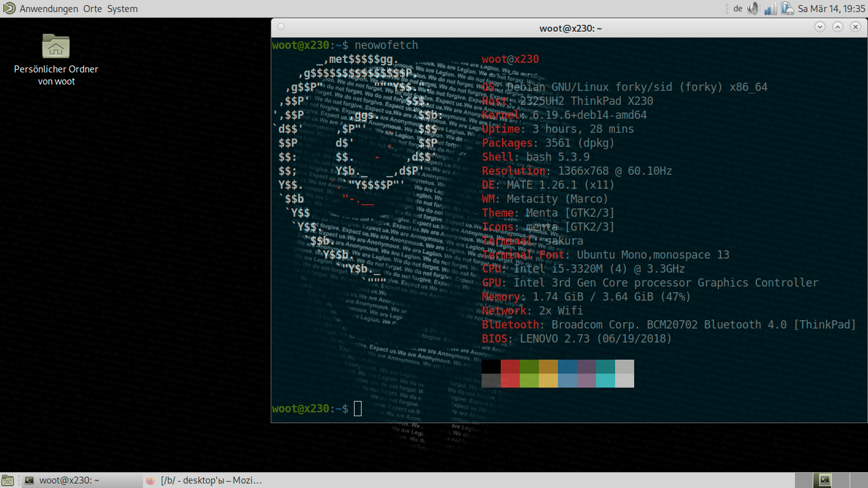Click the 'Packages: 3561 (dpkg)' line

tap(548, 143)
